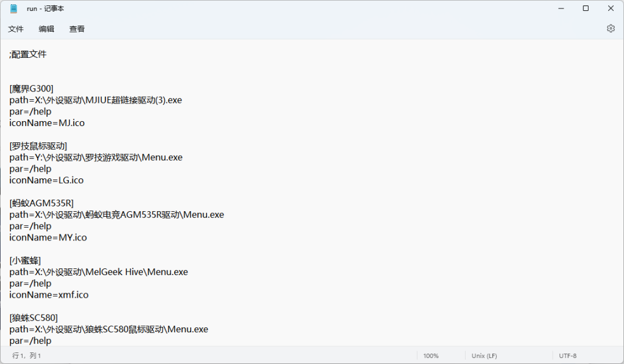Viewport: 624px width, 364px height.
Task: Click the Unix (LF) line ending indicator
Action: (484, 356)
